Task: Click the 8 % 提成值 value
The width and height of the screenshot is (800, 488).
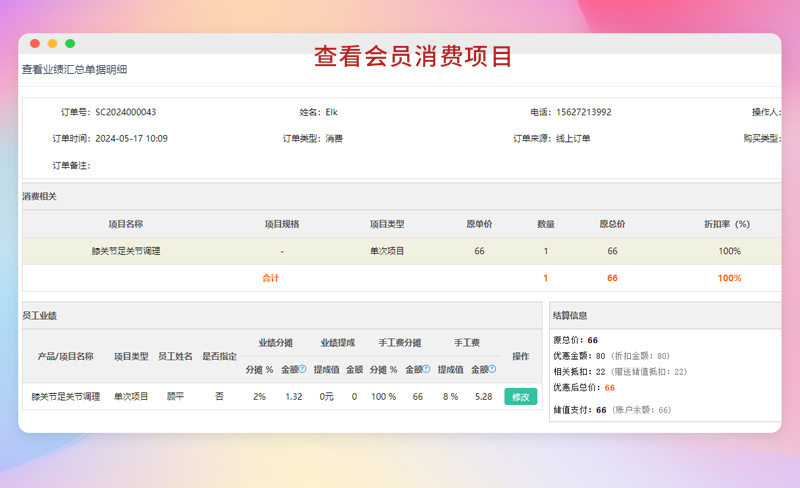Action: tap(451, 397)
